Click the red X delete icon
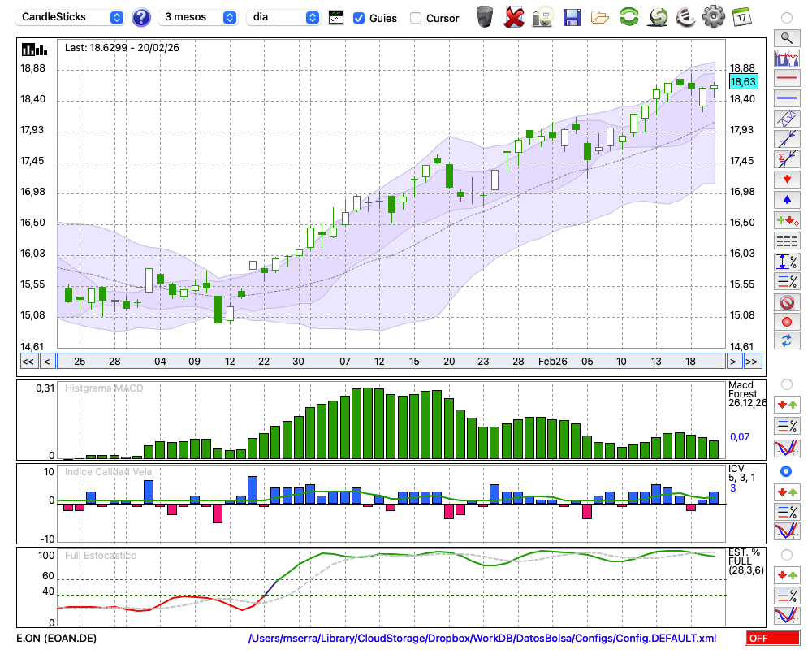This screenshot has height=650, width=812. click(x=513, y=17)
